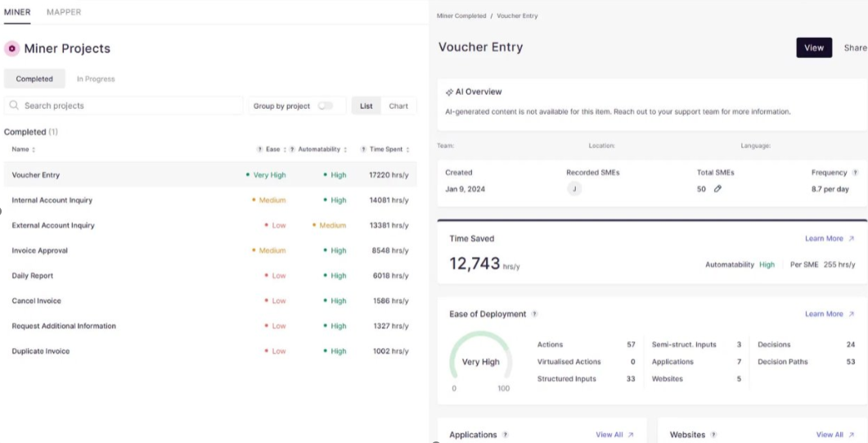The image size is (868, 443).
Task: Click the Frequency help question icon
Action: (855, 173)
